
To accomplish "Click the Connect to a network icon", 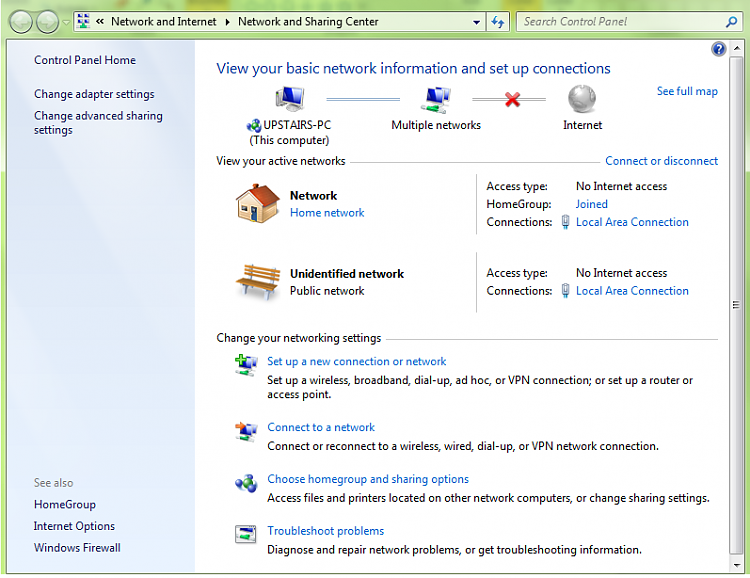I will click(x=246, y=431).
